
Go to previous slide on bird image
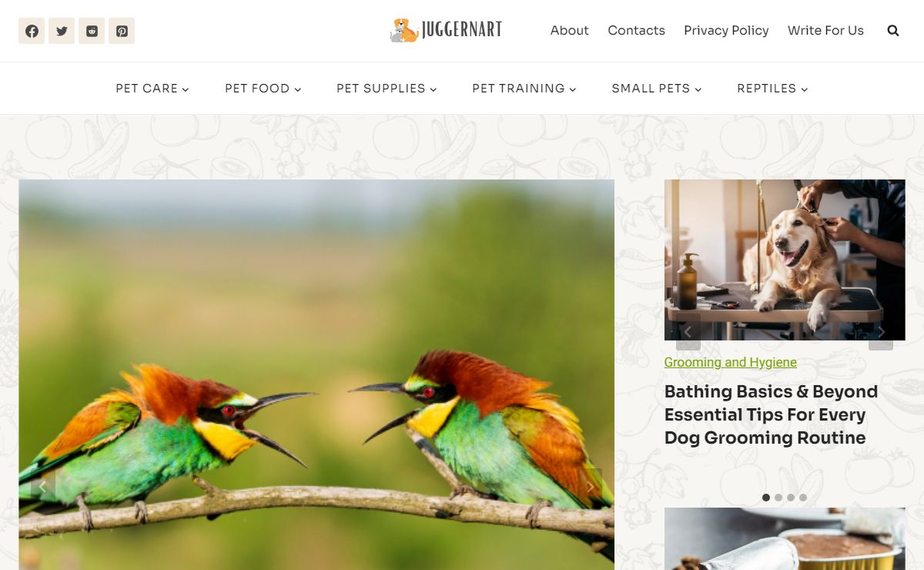pyautogui.click(x=43, y=486)
